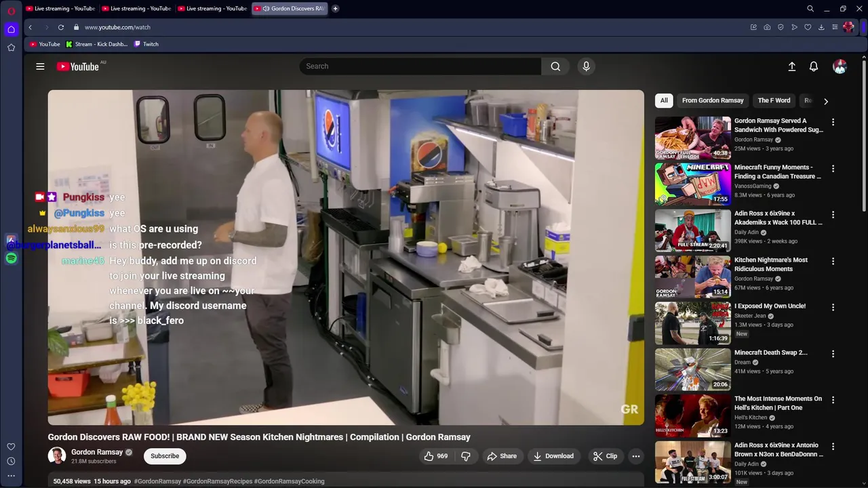Go to YouTube home via logo
Viewport: 868px width, 488px height.
tap(78, 66)
